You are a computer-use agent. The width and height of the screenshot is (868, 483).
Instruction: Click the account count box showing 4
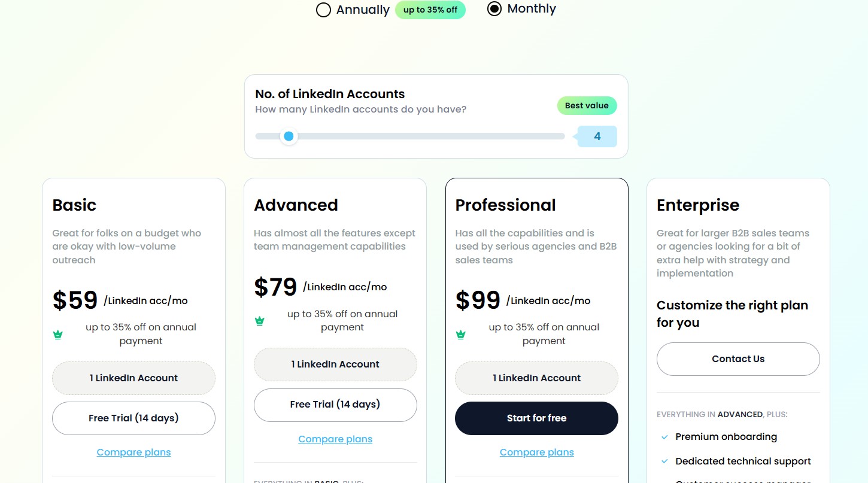click(x=596, y=136)
